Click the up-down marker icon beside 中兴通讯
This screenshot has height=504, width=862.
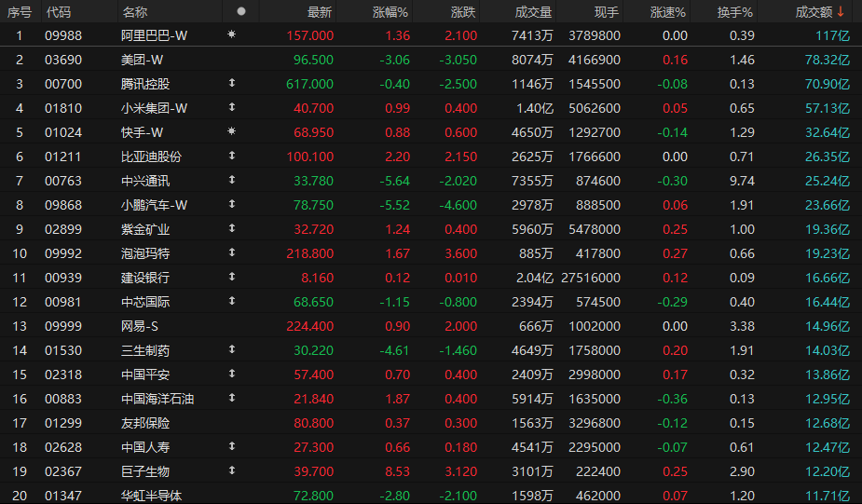[232, 179]
